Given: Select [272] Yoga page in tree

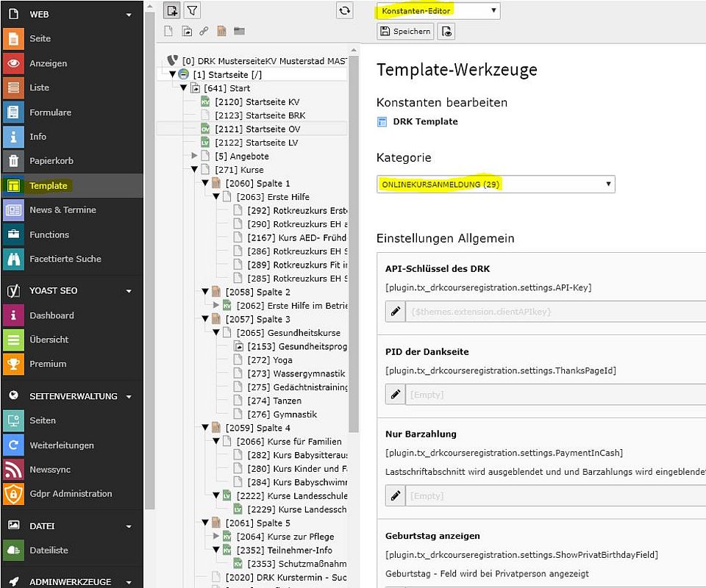Looking at the screenshot, I should pos(282,360).
